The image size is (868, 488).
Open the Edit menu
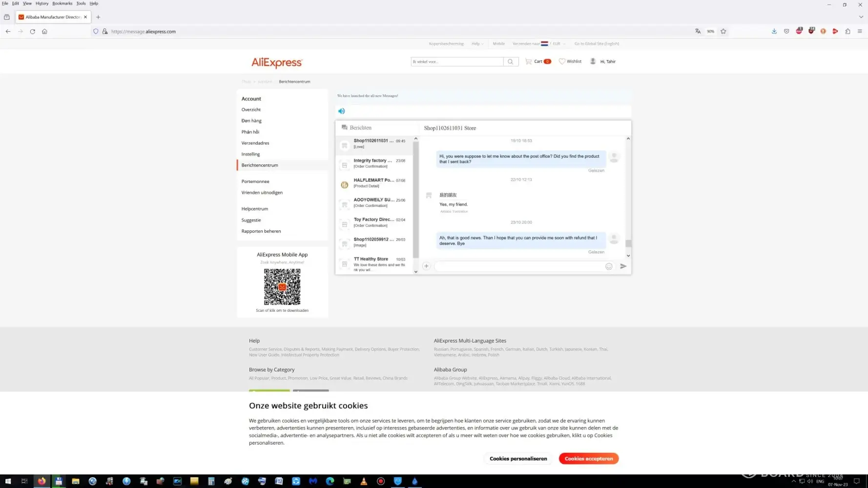[16, 3]
